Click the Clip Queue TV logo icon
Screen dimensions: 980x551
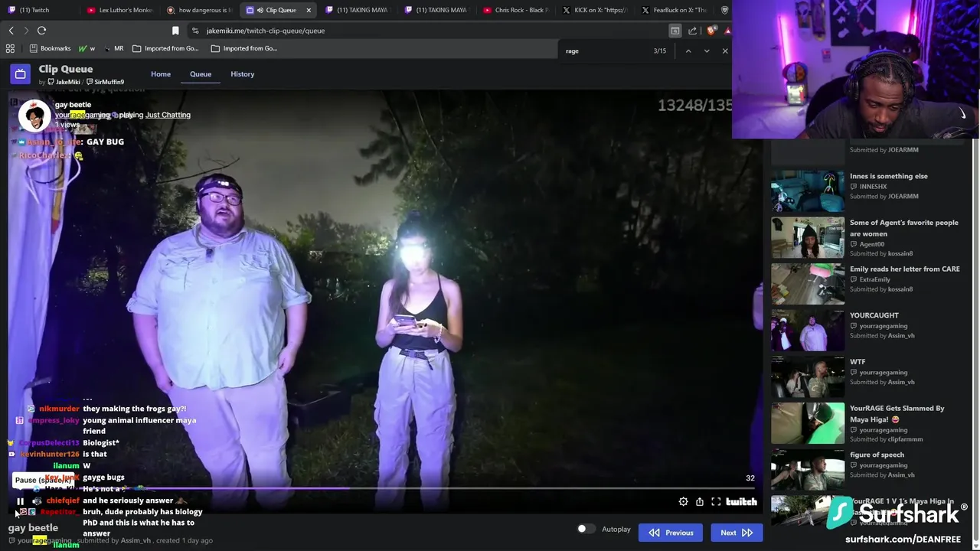pos(21,74)
